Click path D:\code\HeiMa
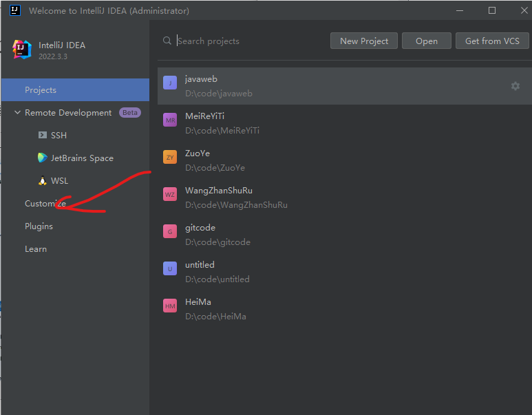This screenshot has width=532, height=415. [x=215, y=317]
